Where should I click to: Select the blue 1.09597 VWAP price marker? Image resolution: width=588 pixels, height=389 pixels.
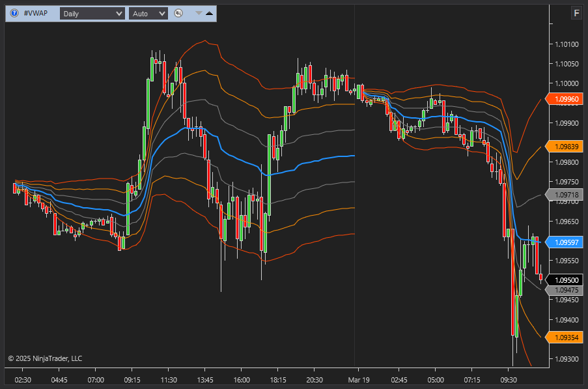point(565,242)
